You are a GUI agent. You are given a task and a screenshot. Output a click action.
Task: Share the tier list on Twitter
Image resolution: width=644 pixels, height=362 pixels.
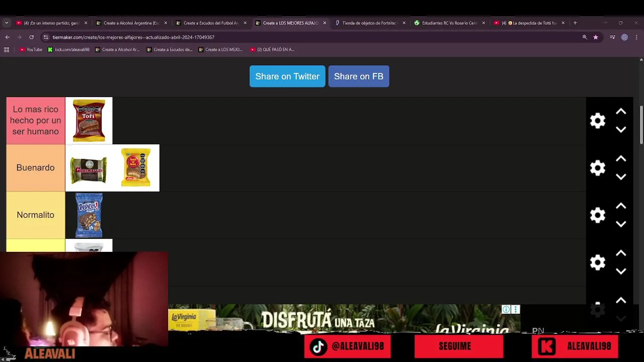pos(287,76)
